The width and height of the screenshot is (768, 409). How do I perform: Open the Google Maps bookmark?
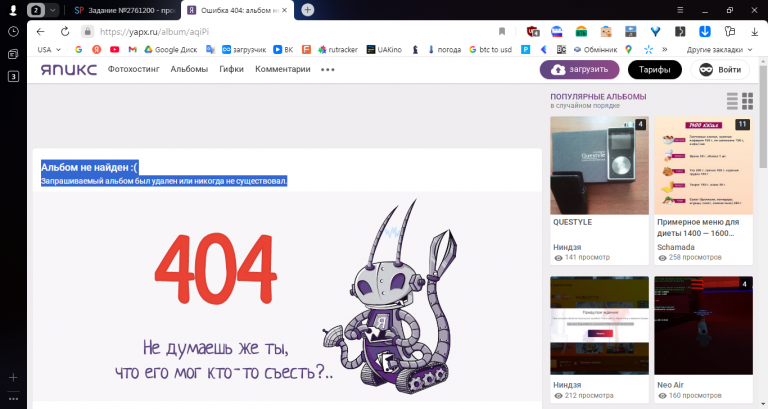pyautogui.click(x=628, y=49)
